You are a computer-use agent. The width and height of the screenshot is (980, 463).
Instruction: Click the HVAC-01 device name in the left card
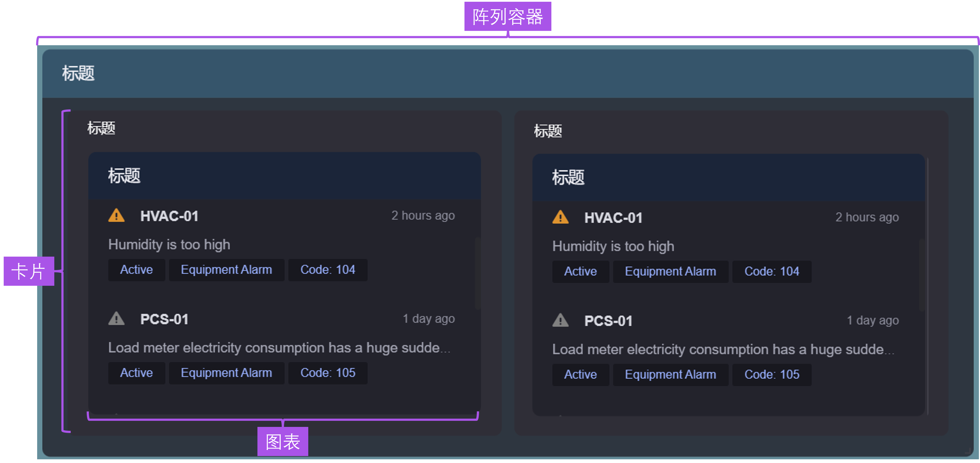coord(169,216)
